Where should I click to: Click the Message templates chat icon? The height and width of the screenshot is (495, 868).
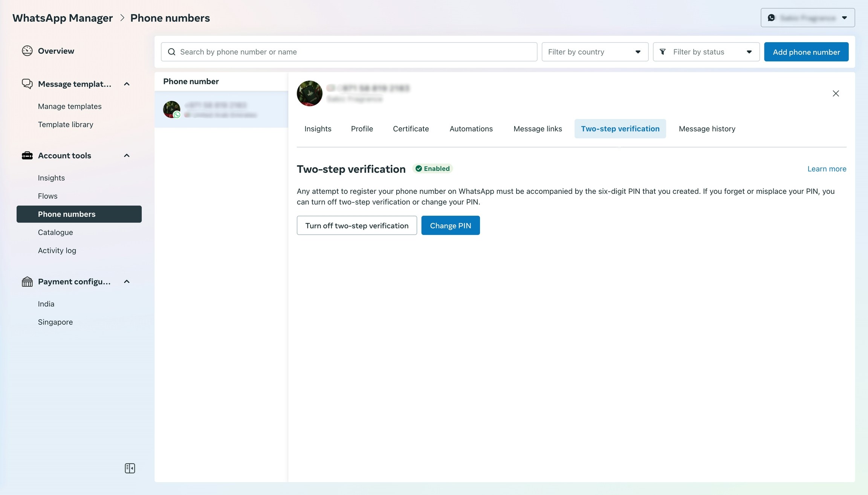click(x=27, y=84)
